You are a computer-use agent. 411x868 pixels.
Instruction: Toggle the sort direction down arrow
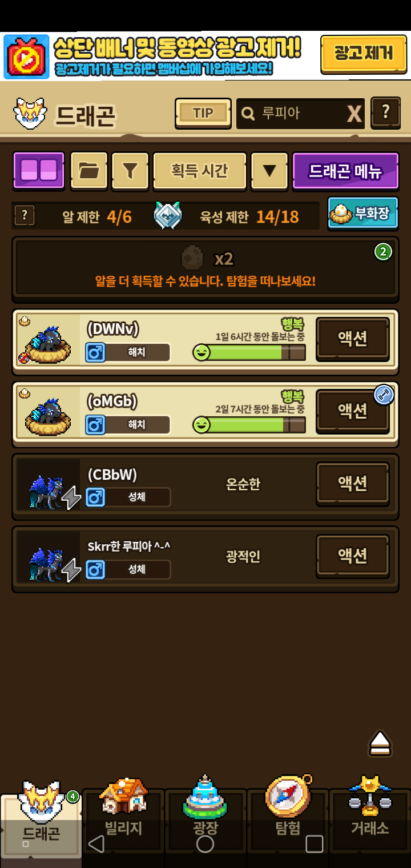[x=269, y=171]
